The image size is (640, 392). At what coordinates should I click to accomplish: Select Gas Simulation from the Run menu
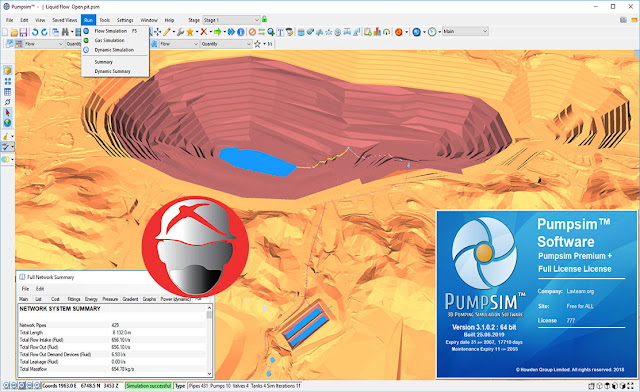[x=115, y=40]
